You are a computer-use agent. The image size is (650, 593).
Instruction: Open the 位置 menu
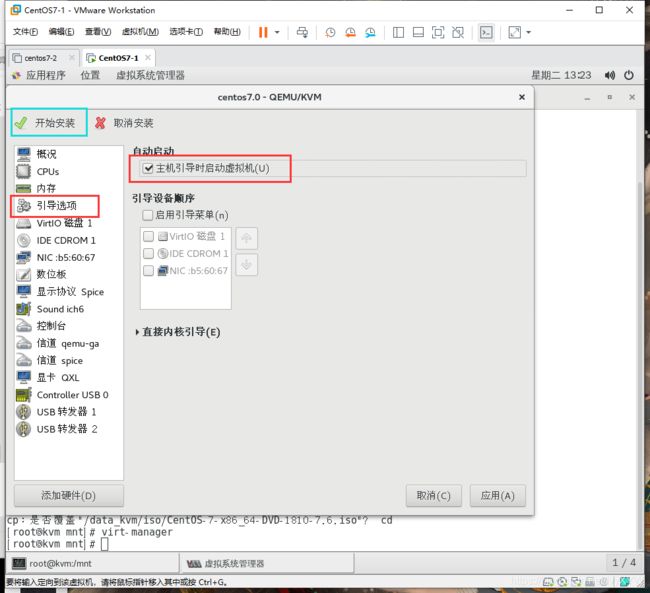tap(90, 75)
